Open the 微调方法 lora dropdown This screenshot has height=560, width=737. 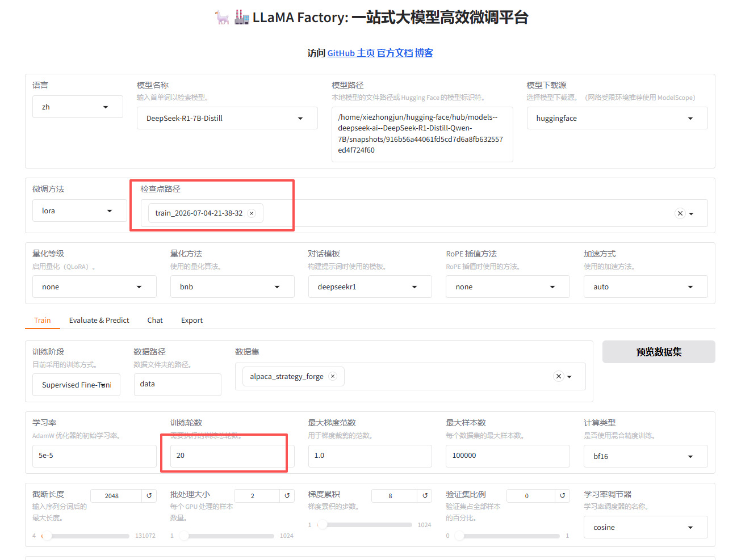[79, 210]
